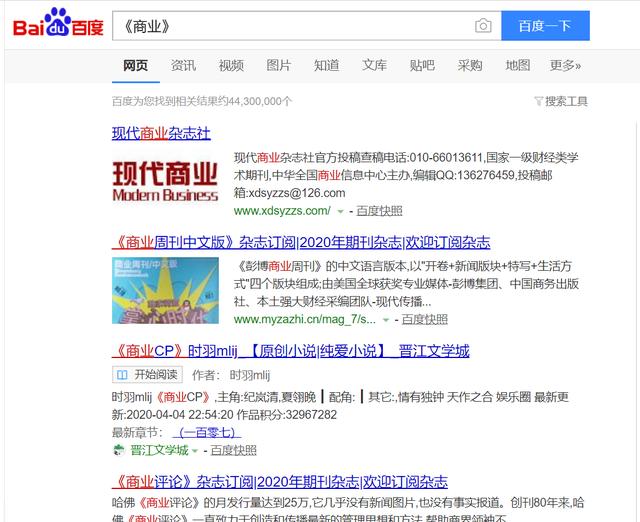Open 《商业CP》时羽mlij 晋江文学城 result link

[291, 351]
